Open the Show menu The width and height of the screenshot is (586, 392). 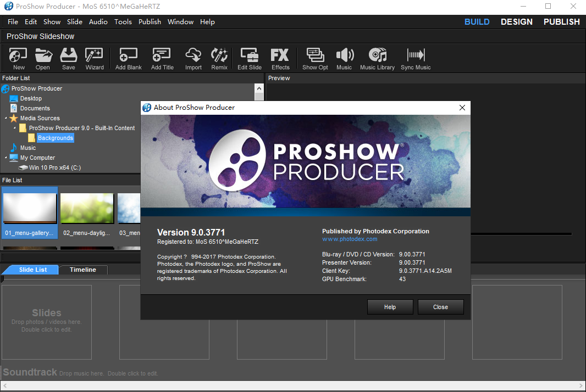coord(52,22)
